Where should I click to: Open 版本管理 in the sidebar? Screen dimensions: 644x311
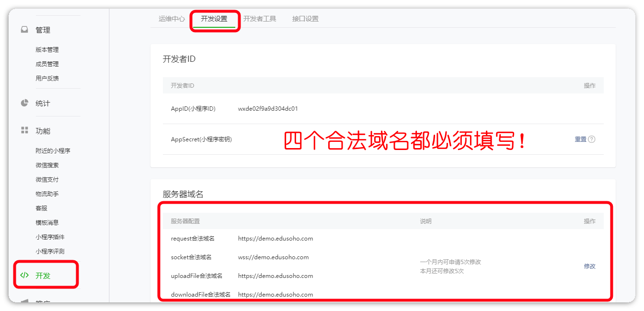(x=47, y=49)
